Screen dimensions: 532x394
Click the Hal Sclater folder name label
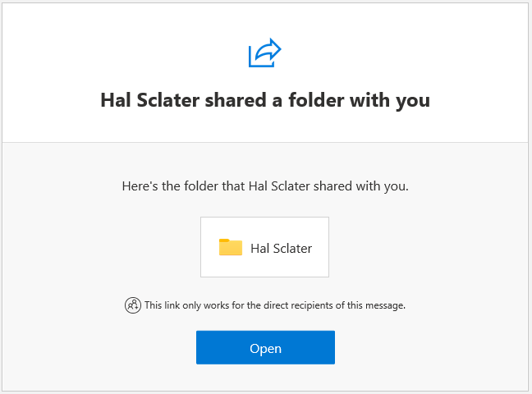[x=282, y=249]
